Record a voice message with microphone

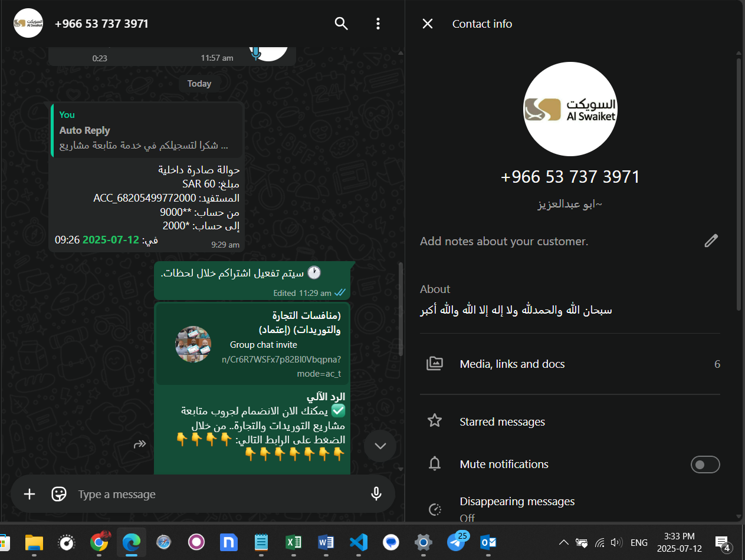click(x=376, y=494)
